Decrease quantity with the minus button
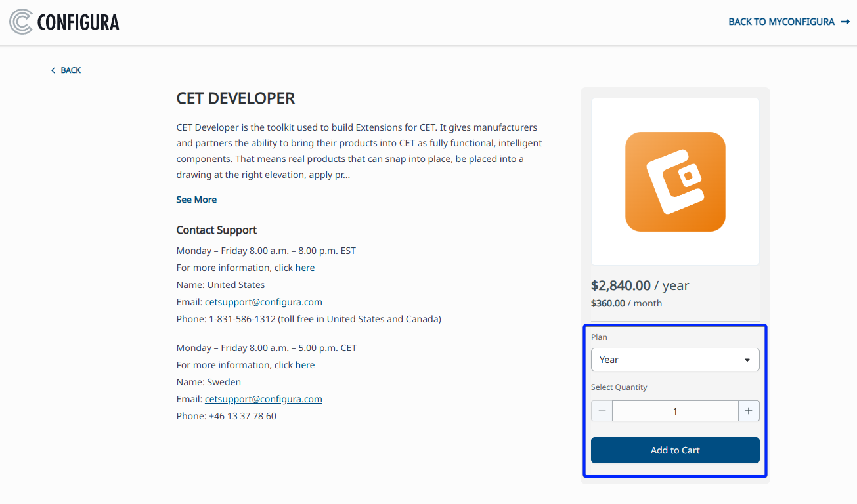857x504 pixels. [x=602, y=411]
